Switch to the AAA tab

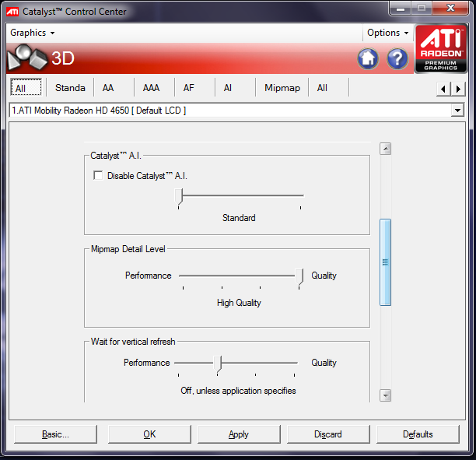point(151,88)
